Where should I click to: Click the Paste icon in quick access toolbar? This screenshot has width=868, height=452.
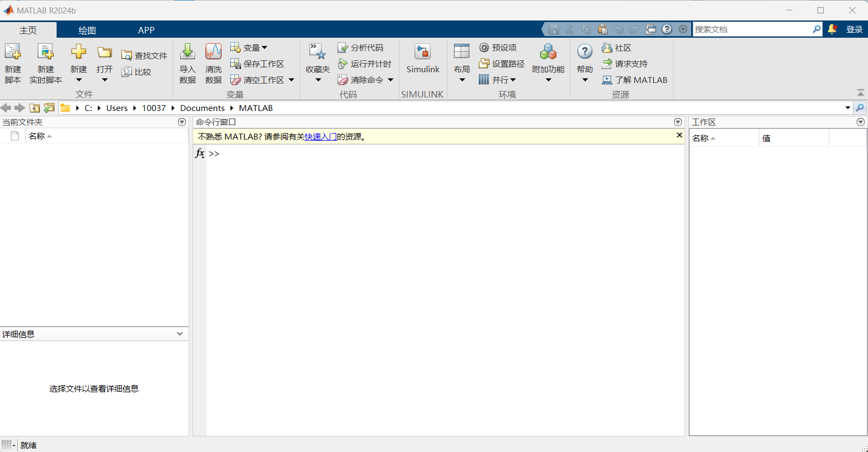(603, 30)
